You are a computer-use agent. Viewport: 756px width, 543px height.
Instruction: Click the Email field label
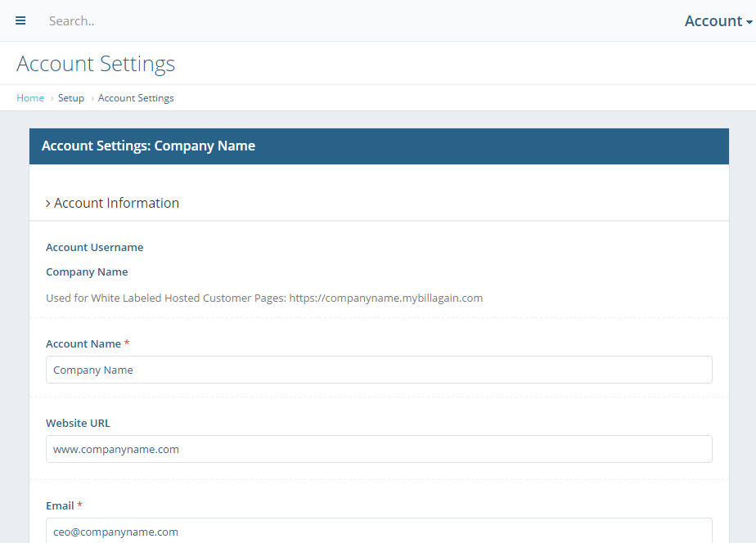point(60,505)
